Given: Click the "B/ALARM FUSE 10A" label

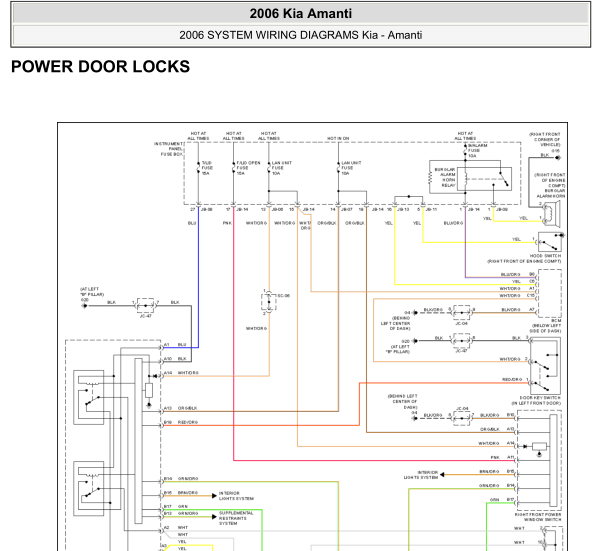Looking at the screenshot, I should (477, 151).
